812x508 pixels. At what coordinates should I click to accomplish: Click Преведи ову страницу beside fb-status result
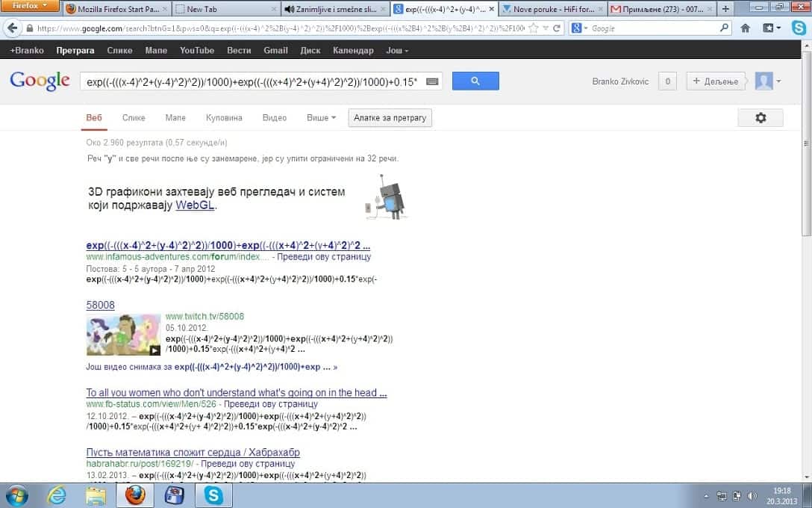[271, 404]
